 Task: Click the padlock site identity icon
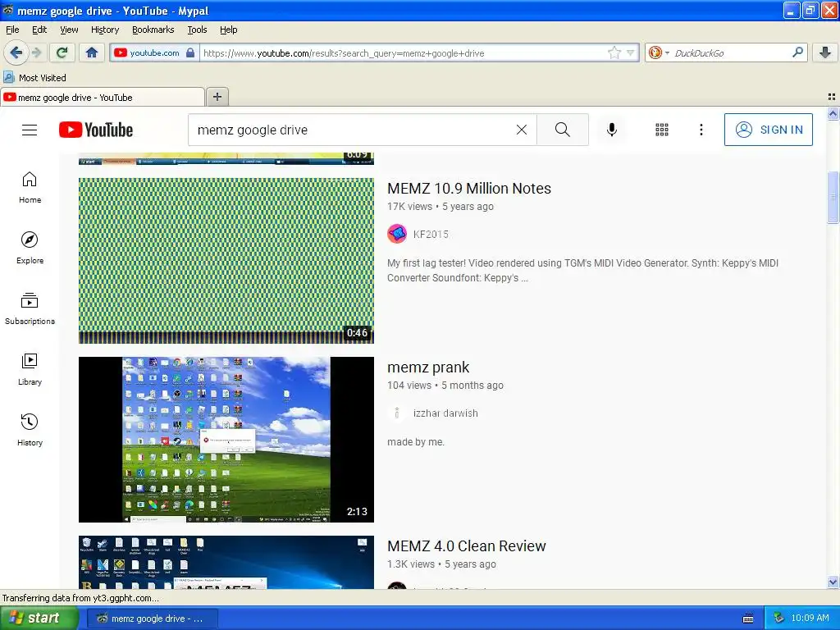pyautogui.click(x=190, y=52)
